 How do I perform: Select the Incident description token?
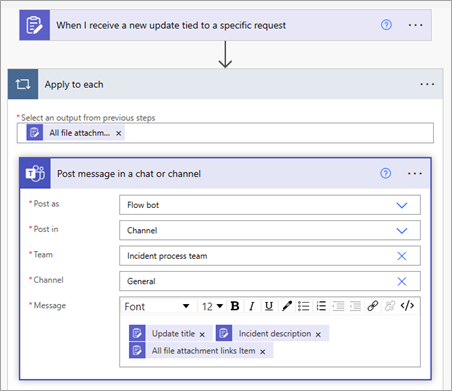(x=272, y=333)
